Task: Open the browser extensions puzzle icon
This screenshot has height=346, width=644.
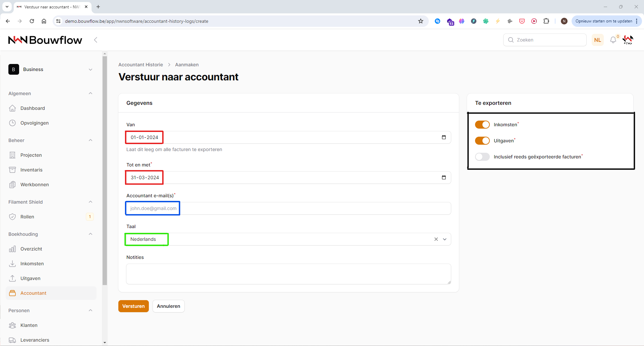Action: [546, 21]
